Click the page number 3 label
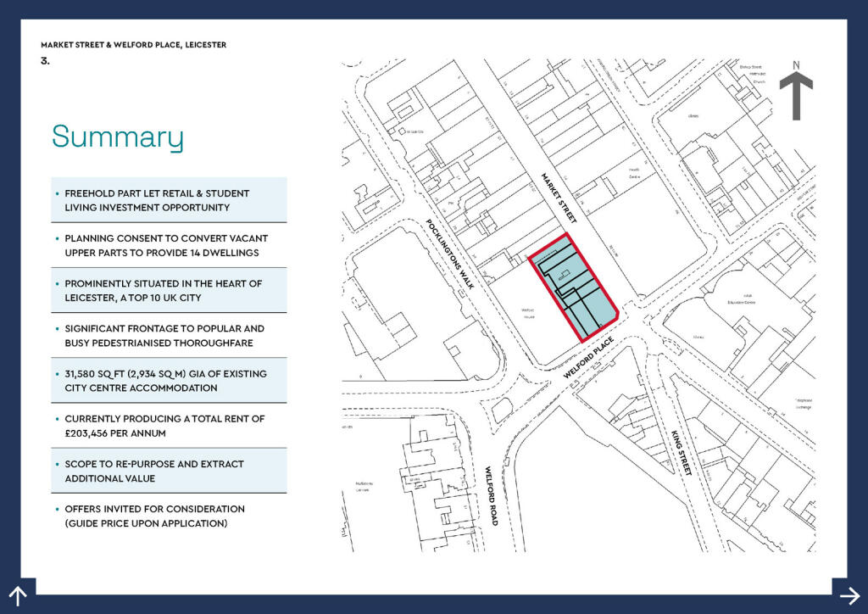Viewport: 868px width, 614px height. click(x=44, y=60)
